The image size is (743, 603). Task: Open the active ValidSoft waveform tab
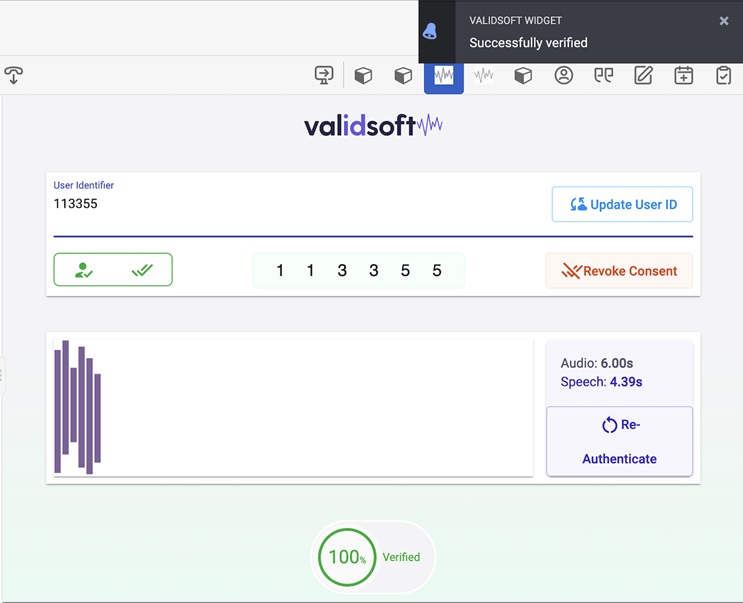point(443,76)
